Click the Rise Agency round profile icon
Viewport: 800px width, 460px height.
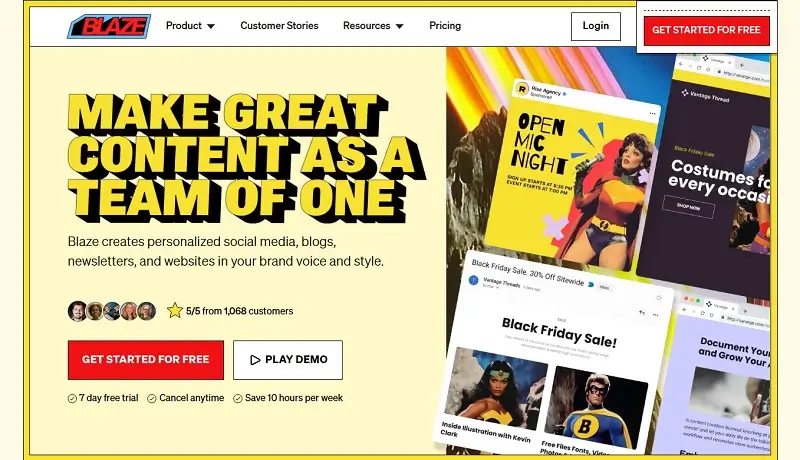point(522,89)
